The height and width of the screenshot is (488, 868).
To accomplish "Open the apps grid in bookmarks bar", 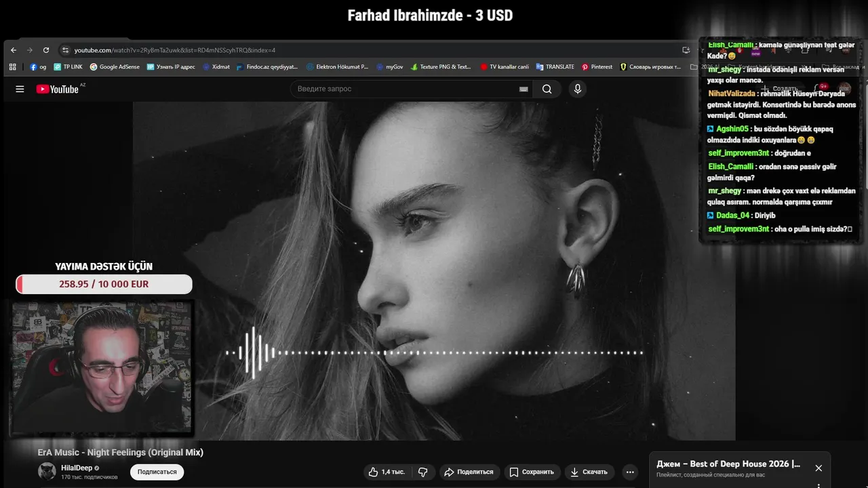I will tap(12, 67).
